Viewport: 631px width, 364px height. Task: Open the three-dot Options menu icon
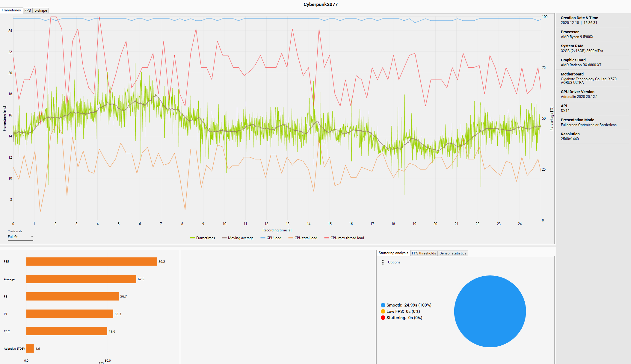[x=383, y=262]
